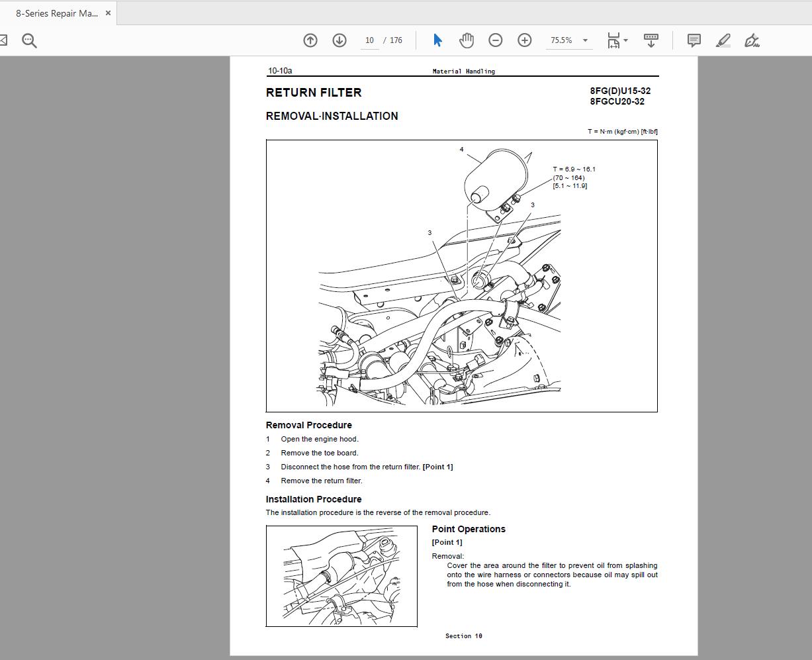Click the 8FGCU20-32 model text
The width and height of the screenshot is (812, 660).
coord(617,101)
